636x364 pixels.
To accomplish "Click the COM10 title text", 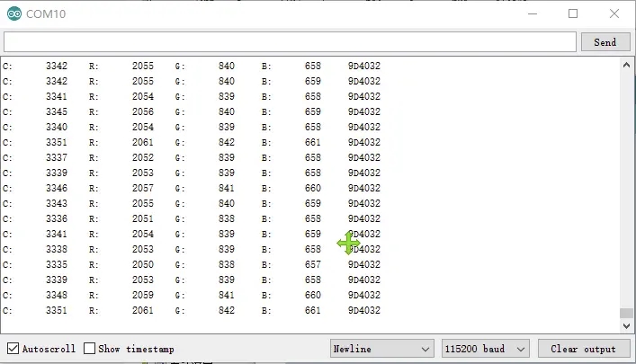I will tap(45, 14).
